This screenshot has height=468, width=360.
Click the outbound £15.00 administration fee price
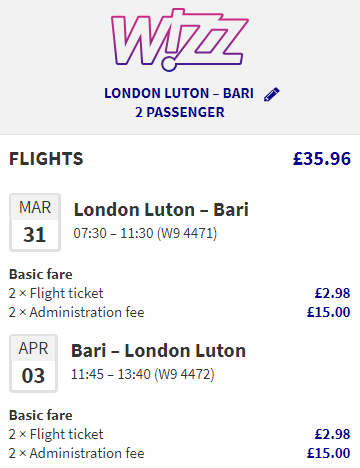(x=329, y=312)
